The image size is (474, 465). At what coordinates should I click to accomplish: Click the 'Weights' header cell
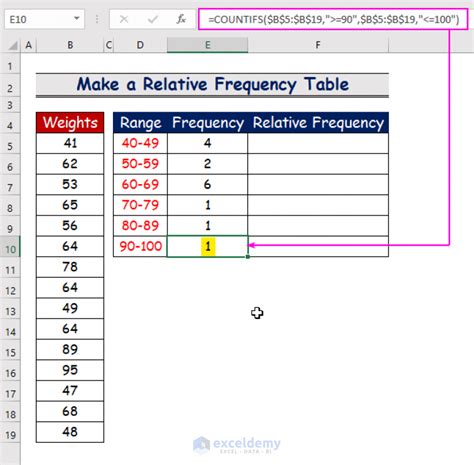click(70, 123)
